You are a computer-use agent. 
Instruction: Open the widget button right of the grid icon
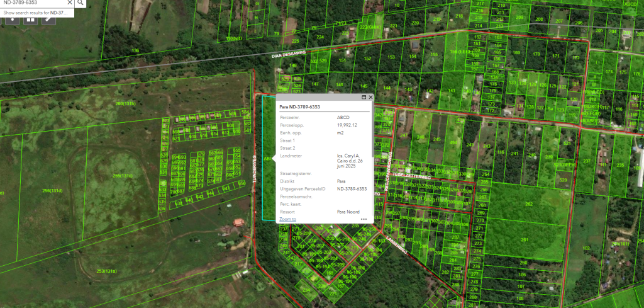[x=48, y=19]
